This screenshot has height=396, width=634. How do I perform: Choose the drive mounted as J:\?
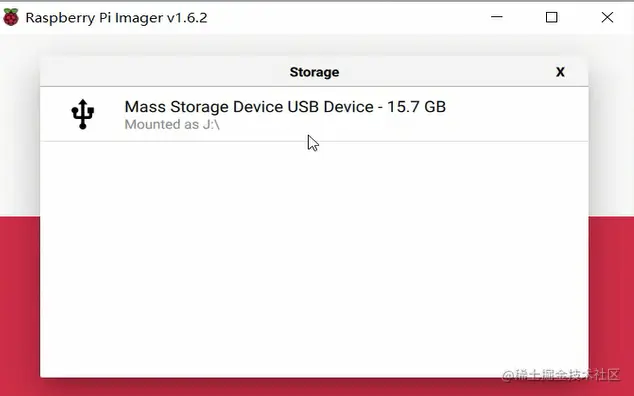314,114
